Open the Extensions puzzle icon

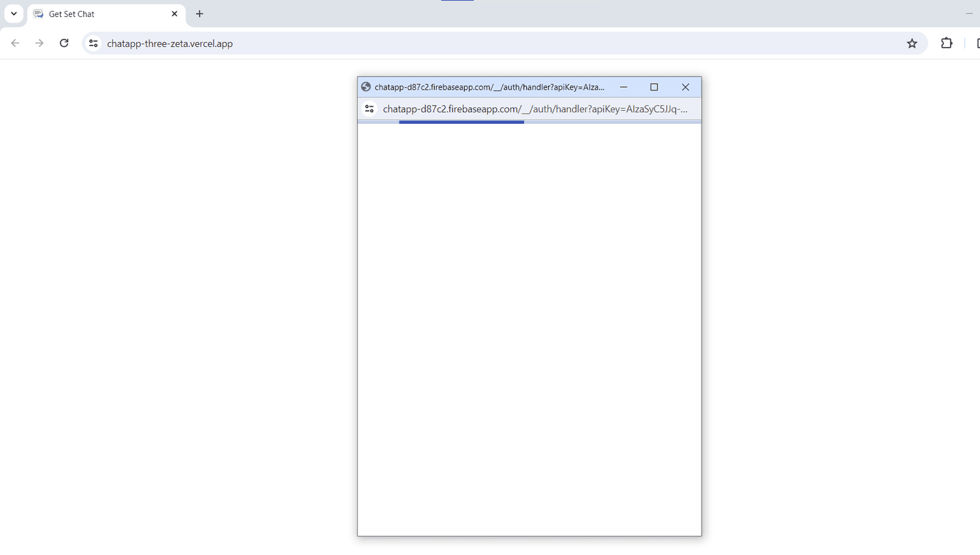(947, 44)
